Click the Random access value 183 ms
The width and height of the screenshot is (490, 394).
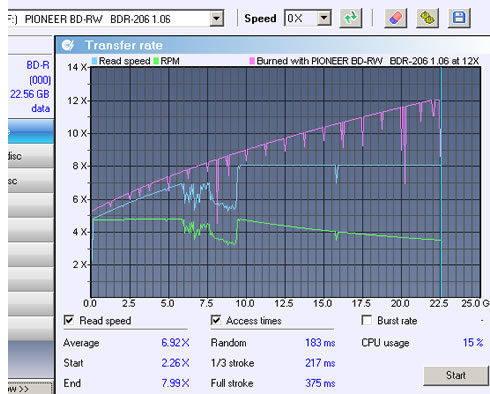[320, 343]
